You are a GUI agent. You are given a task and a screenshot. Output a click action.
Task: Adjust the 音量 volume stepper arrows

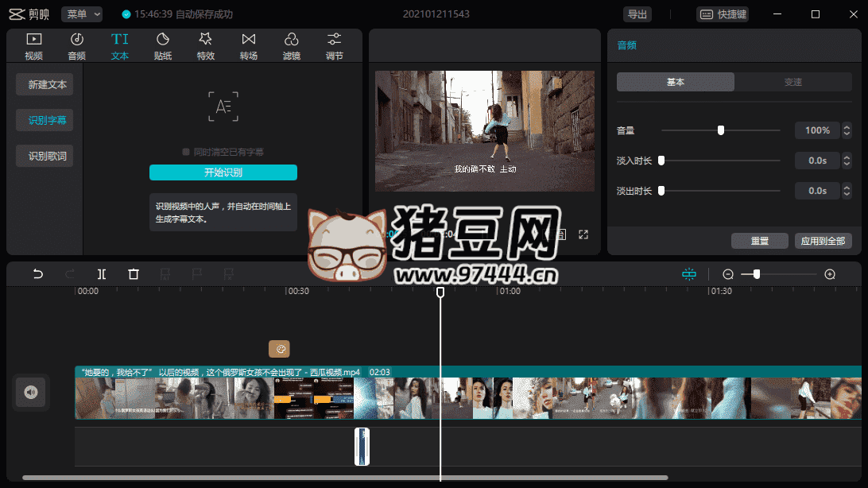tap(847, 130)
